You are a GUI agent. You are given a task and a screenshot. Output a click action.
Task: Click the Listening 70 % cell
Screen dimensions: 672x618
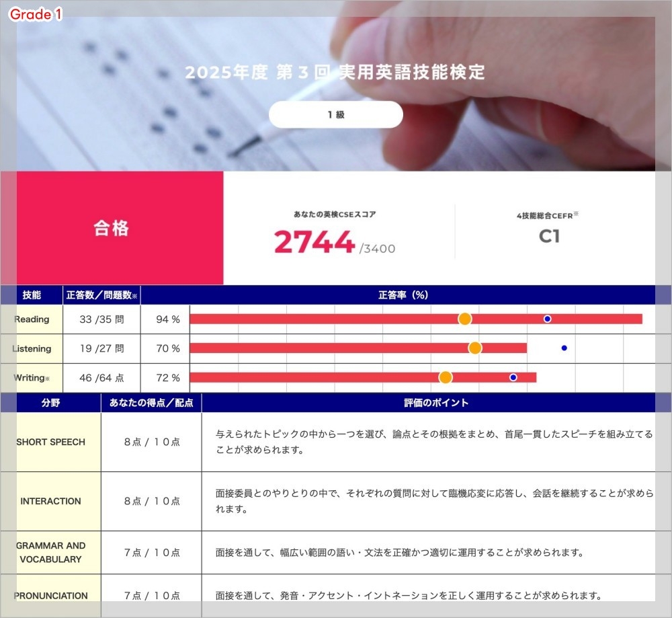[x=168, y=348]
